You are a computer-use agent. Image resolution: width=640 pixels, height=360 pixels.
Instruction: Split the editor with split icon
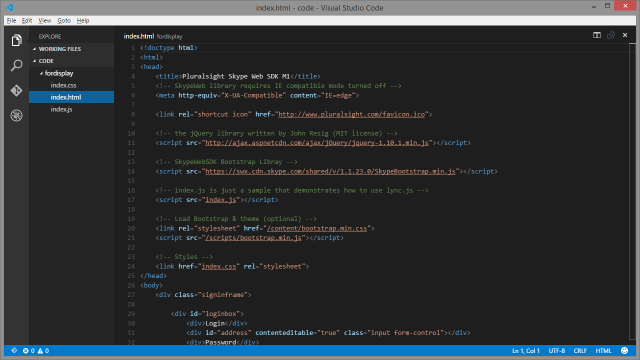[597, 35]
